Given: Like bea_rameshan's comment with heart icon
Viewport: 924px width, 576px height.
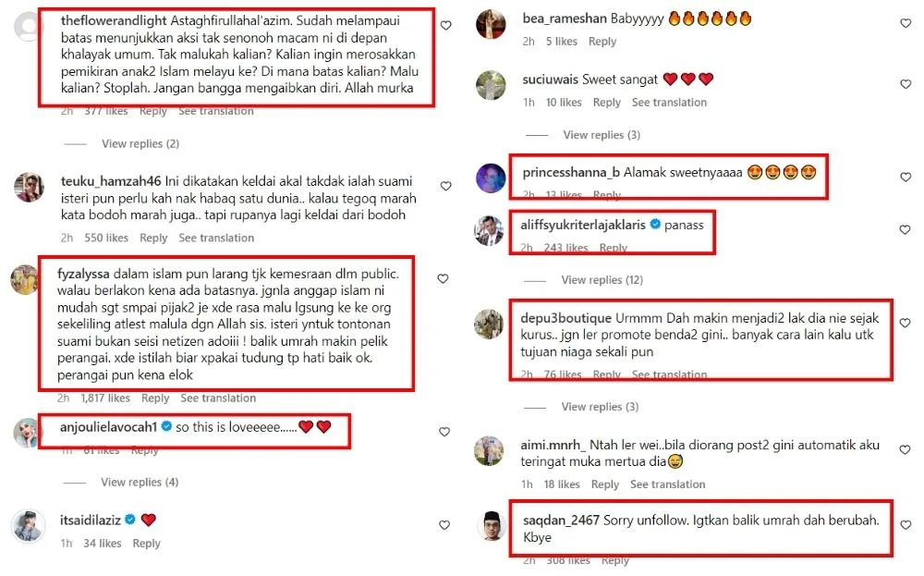Looking at the screenshot, I should click(x=906, y=24).
